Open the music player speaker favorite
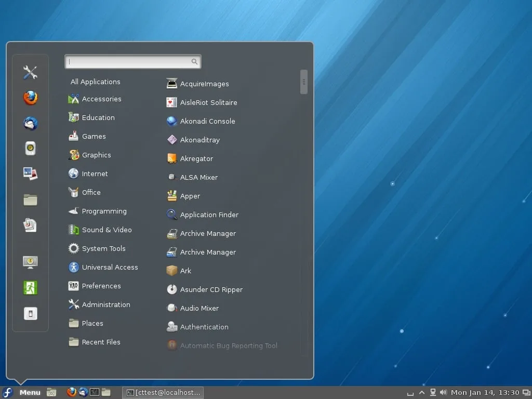This screenshot has width=532, height=399. coord(30,148)
